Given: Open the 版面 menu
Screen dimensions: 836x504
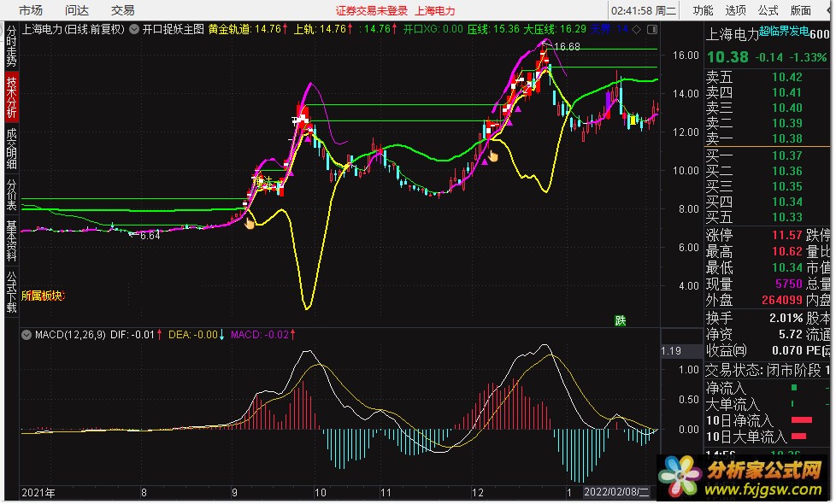Looking at the screenshot, I should click(800, 10).
